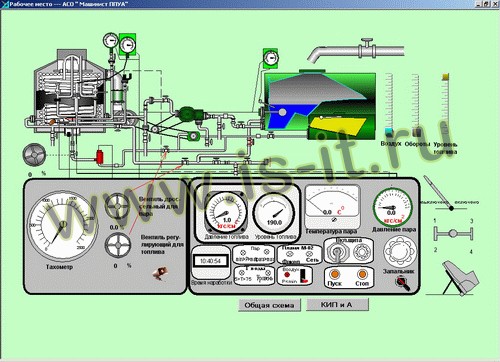This screenshot has width=500, height=362.
Task: Click the green pressure gauge above water tank
Action: tap(271, 58)
